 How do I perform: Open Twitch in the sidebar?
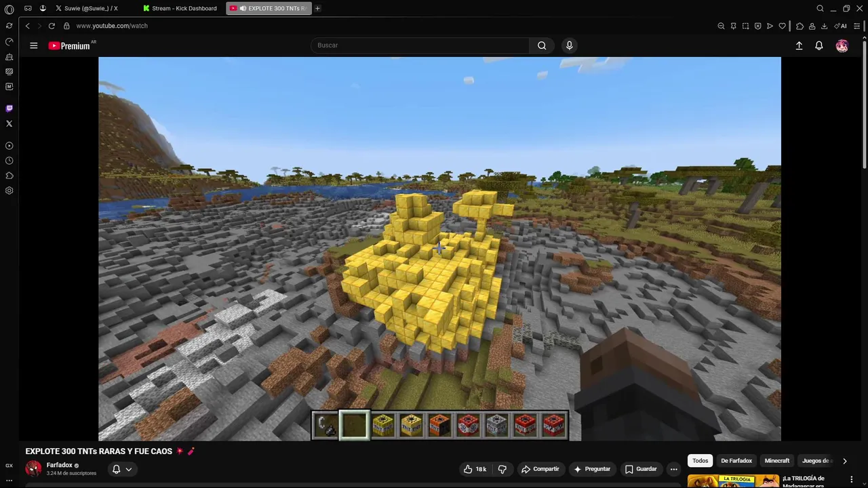9,108
